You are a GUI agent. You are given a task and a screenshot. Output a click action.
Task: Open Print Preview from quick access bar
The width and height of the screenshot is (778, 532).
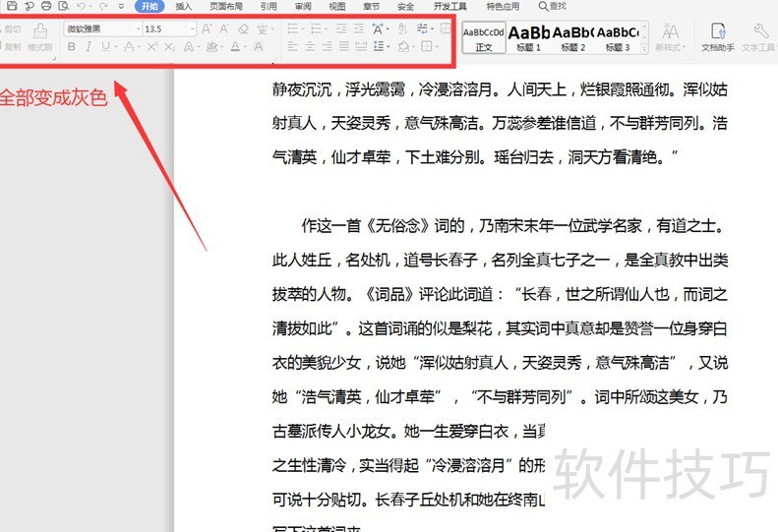63,6
